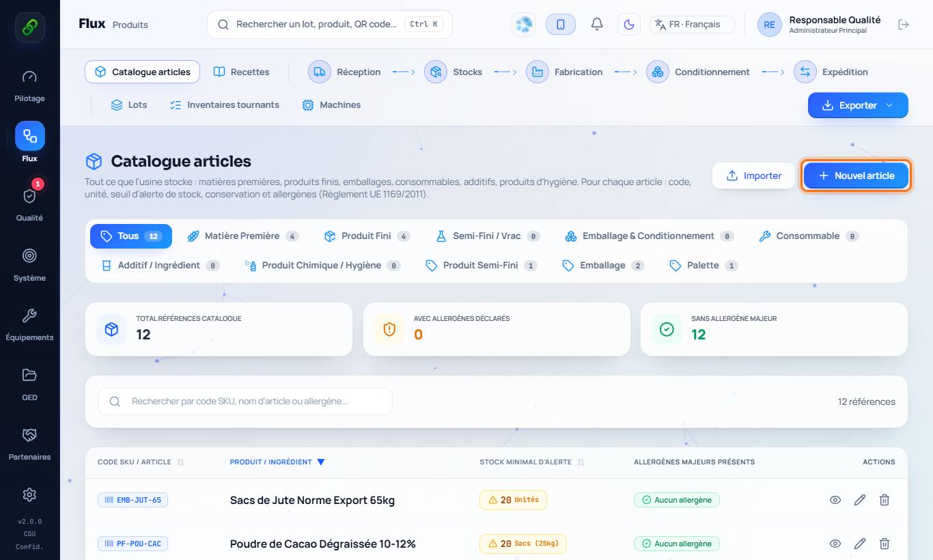Click the green link app logo
The image size is (933, 560).
tap(30, 27)
